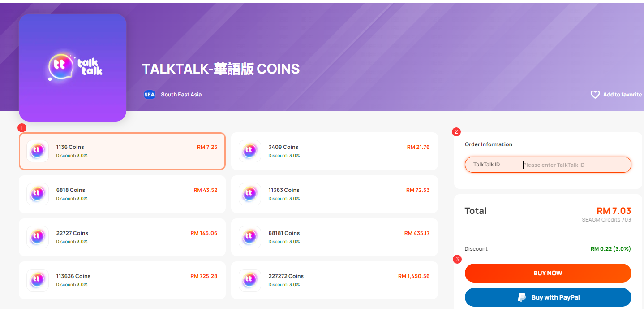
Task: Select the 1136 Coins RM 7.25 package
Action: [122, 151]
